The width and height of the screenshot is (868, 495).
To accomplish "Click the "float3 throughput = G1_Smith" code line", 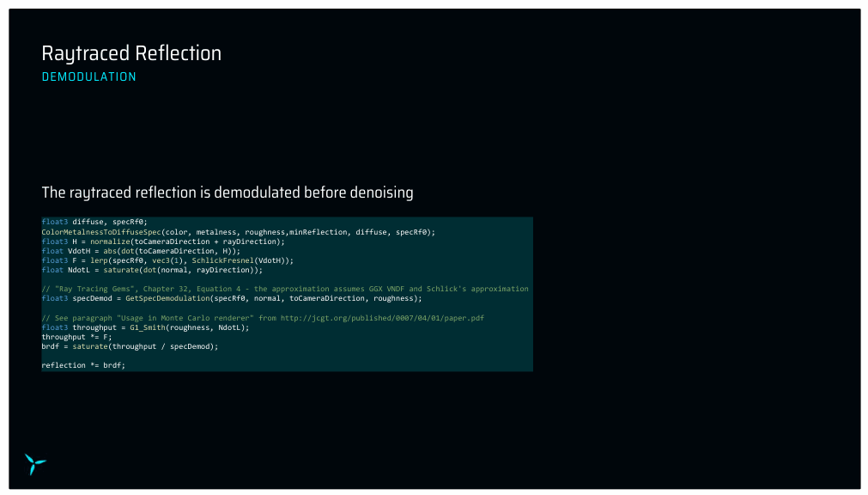I will 146,327.
